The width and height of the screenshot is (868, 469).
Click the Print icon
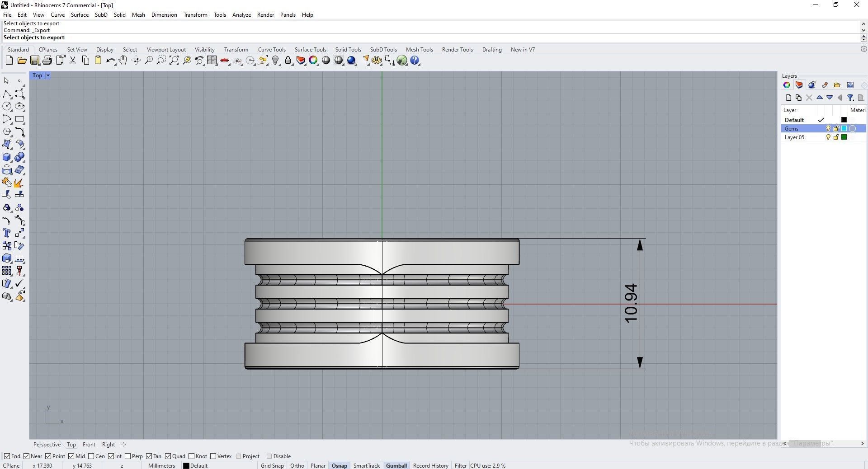pos(47,61)
